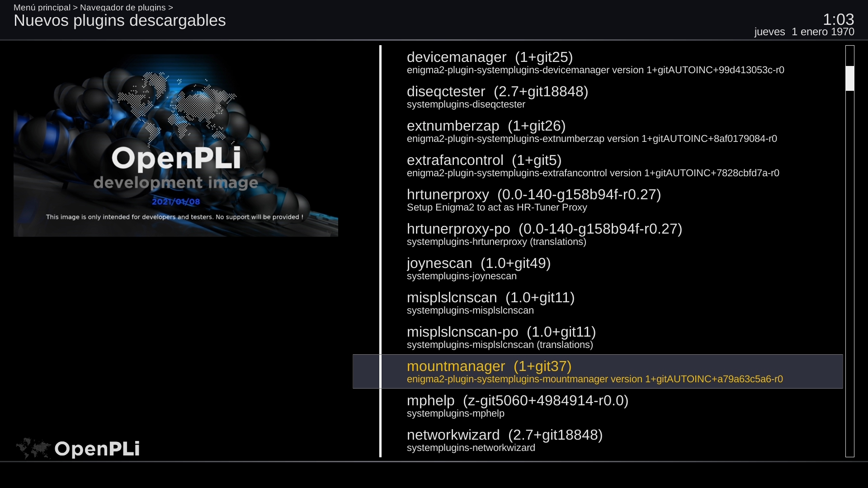Click 'Menú principal' breadcrumb
This screenshot has width=868, height=488.
[42, 7]
